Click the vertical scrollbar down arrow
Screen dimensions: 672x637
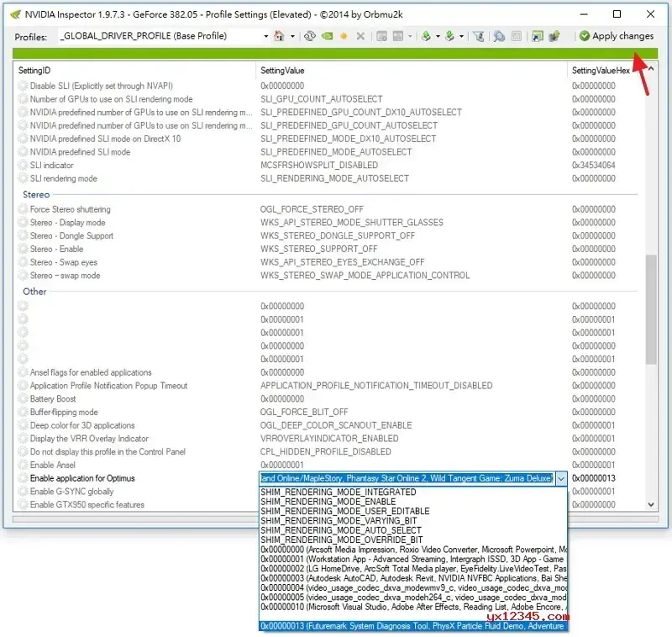(x=651, y=504)
